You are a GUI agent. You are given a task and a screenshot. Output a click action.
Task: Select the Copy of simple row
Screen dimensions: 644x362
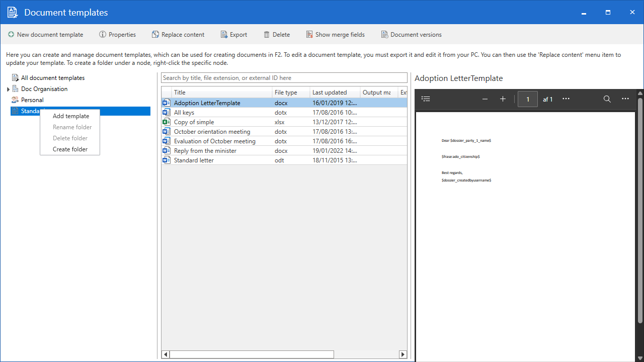pyautogui.click(x=284, y=122)
